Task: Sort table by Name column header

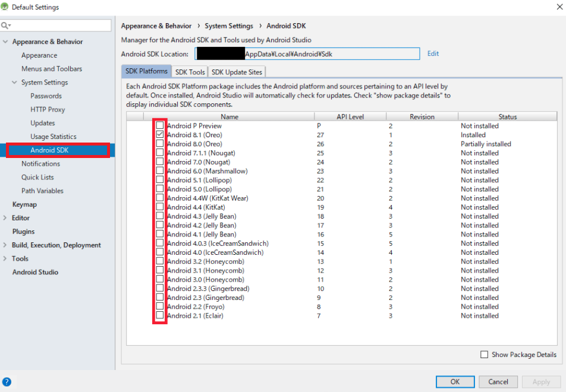Action: tap(229, 116)
